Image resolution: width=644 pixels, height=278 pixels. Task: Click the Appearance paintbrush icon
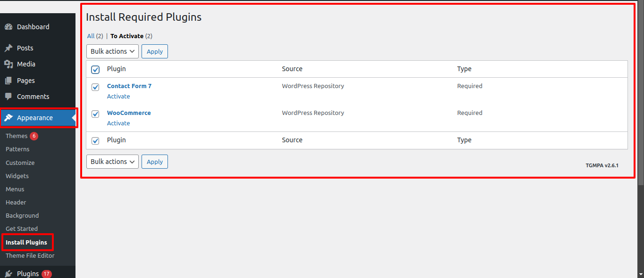[8, 118]
